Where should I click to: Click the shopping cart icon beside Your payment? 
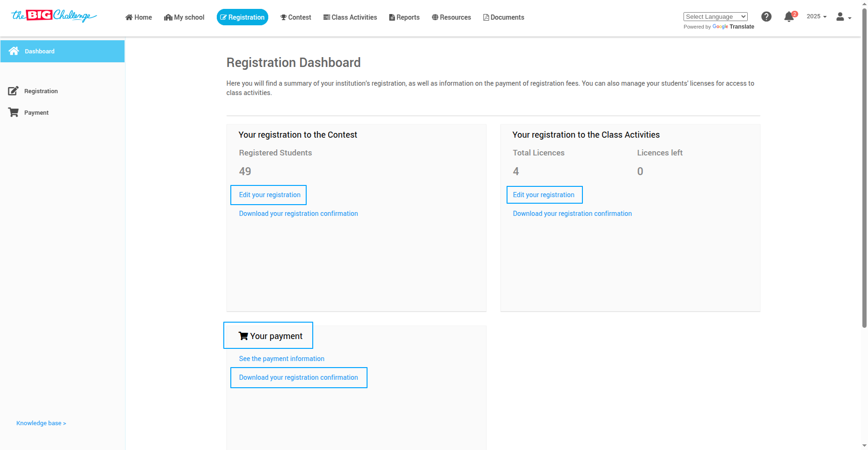243,336
